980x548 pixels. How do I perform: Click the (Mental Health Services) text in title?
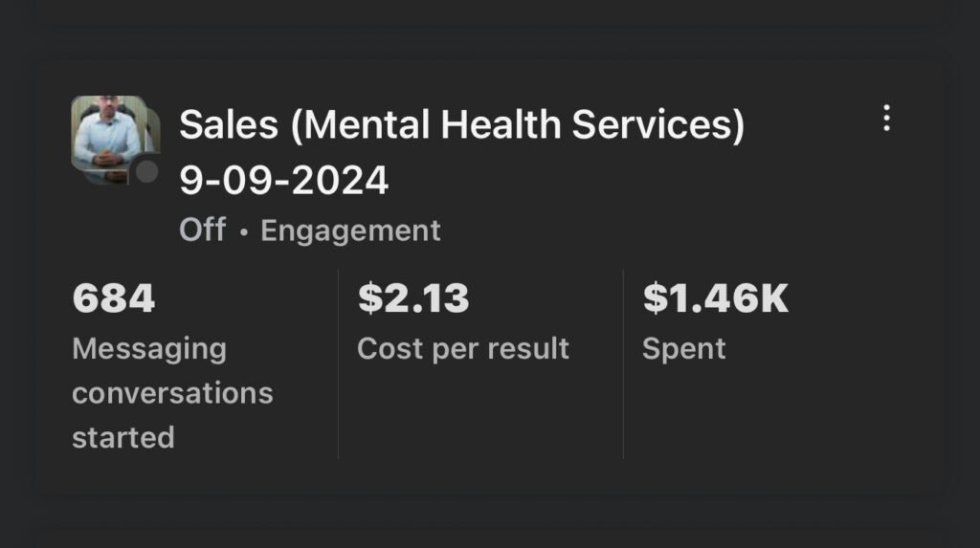(517, 125)
